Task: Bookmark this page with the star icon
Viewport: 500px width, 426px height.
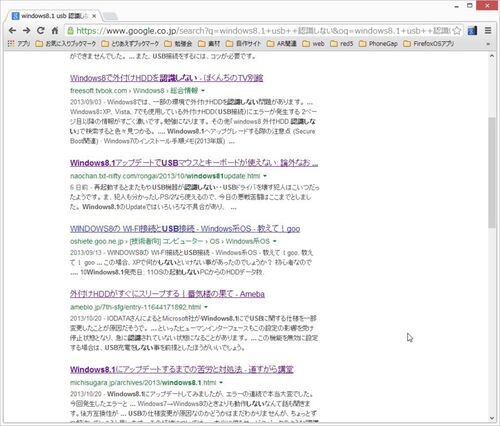Action: click(457, 31)
